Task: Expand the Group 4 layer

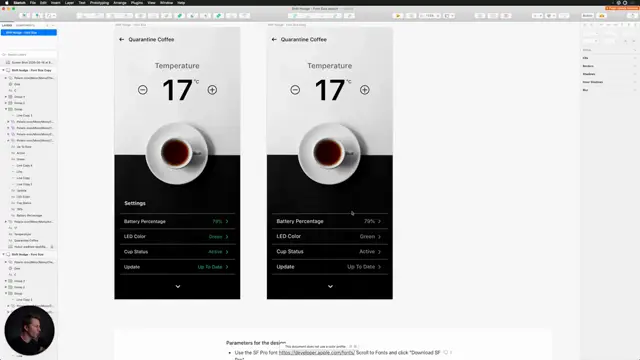Action: 6,97
